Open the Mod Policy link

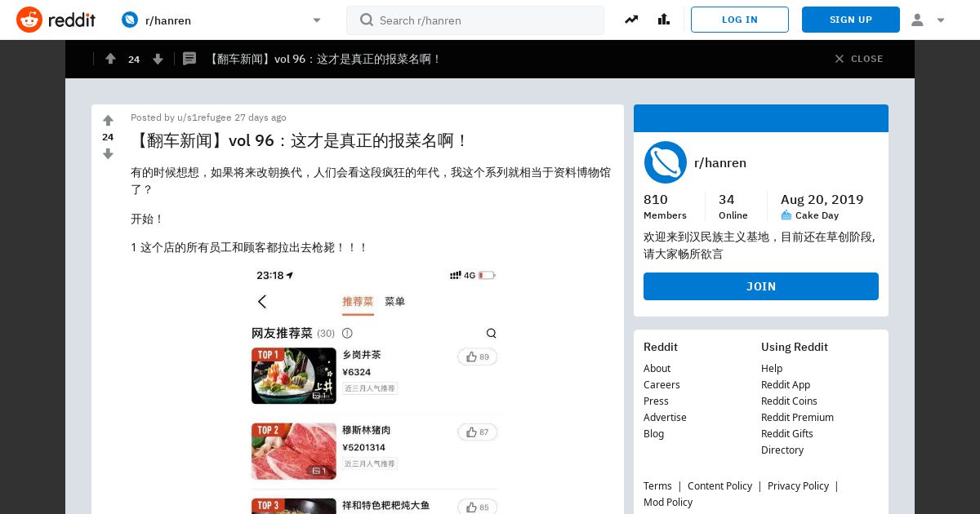tap(668, 502)
